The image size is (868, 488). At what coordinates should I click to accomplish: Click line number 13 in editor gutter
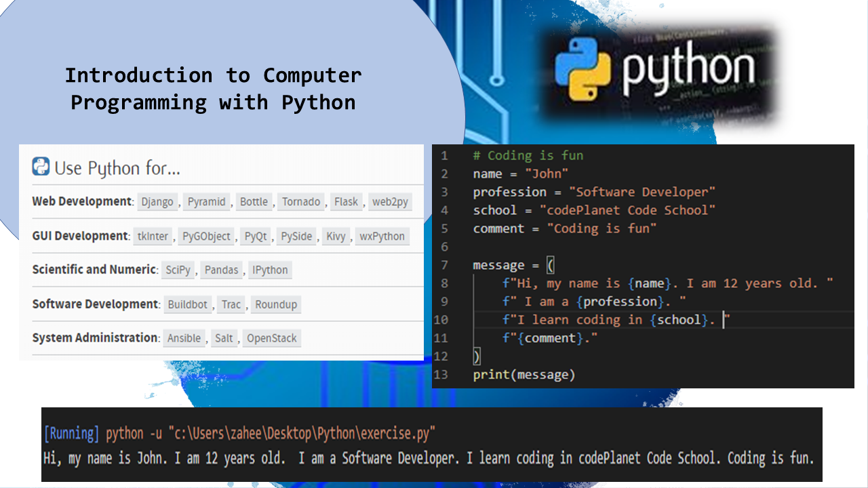click(x=440, y=375)
